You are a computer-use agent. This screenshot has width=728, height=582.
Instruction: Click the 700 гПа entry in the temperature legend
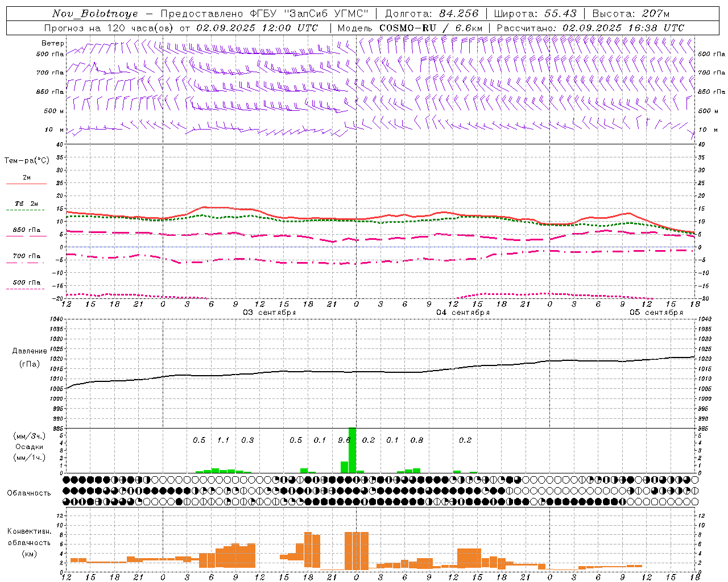tap(26, 256)
